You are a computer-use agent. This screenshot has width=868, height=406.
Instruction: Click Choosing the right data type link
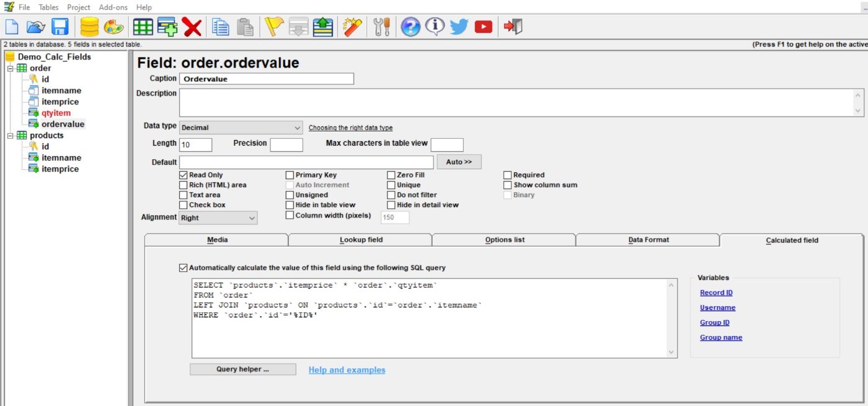[350, 128]
